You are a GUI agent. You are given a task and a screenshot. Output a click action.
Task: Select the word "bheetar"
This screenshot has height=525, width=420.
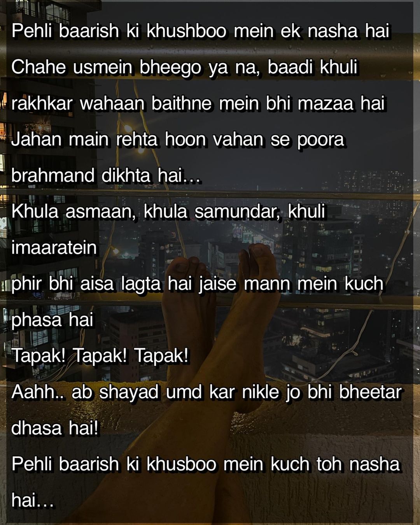coord(371,392)
